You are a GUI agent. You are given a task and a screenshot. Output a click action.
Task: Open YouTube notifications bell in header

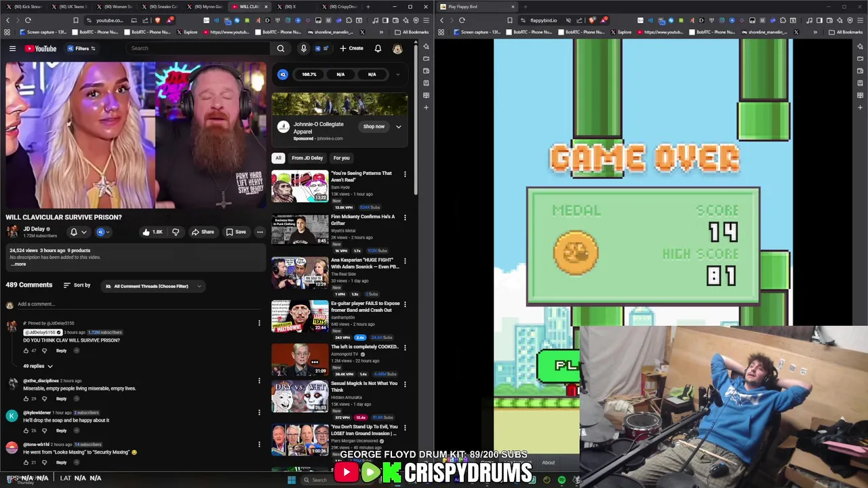tap(378, 48)
